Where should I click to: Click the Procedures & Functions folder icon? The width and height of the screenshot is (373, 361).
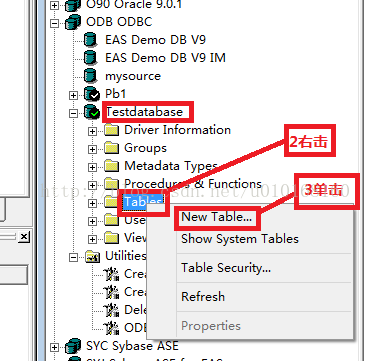[111, 184]
